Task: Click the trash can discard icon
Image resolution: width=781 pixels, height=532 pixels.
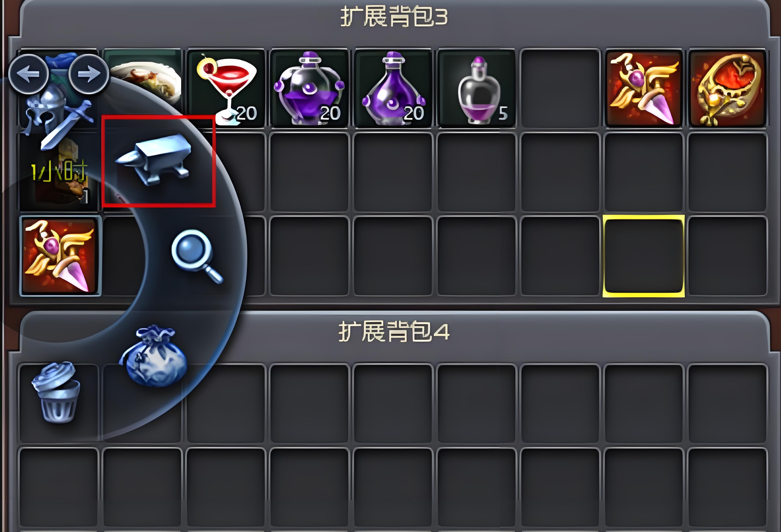Action: click(x=56, y=392)
